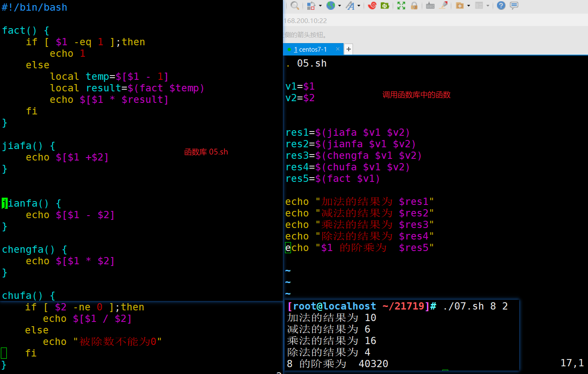The image size is (588, 374).
Task: Click the 'v1=$1' assignment line
Action: pyautogui.click(x=300, y=86)
